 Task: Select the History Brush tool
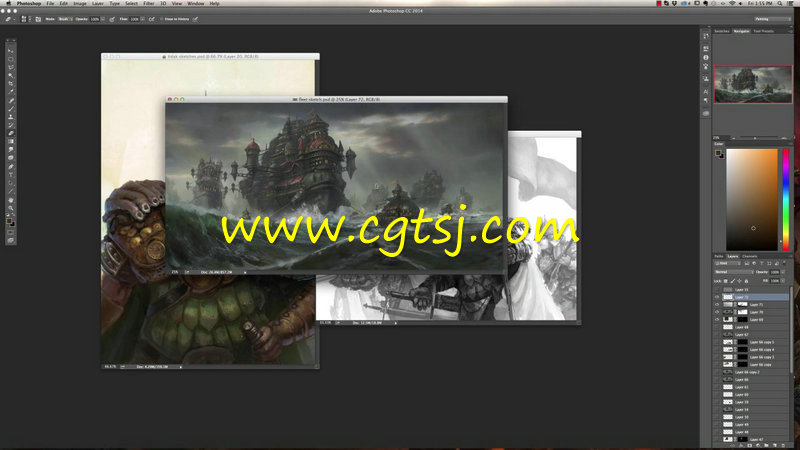click(11, 124)
